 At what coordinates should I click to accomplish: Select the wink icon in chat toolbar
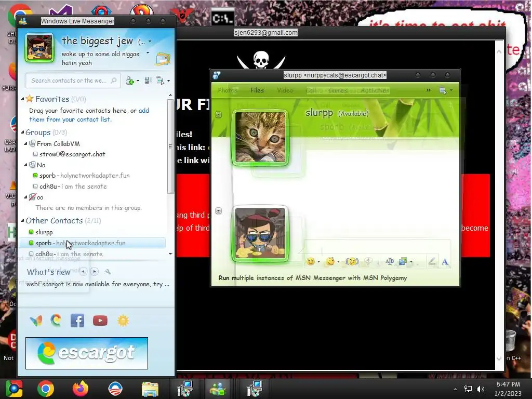pos(330,261)
